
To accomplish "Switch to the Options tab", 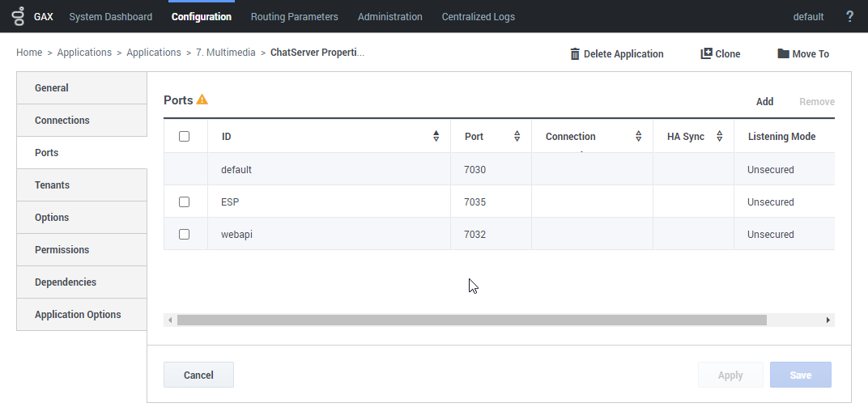I will pyautogui.click(x=82, y=218).
